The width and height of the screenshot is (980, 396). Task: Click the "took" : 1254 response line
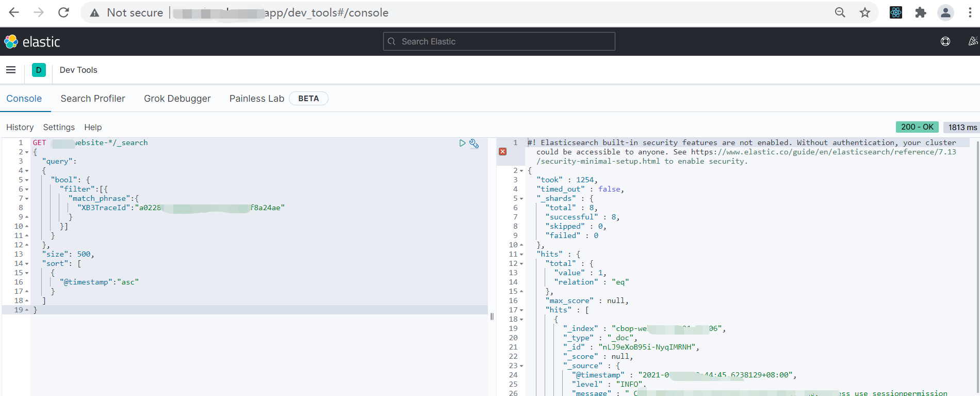[567, 180]
